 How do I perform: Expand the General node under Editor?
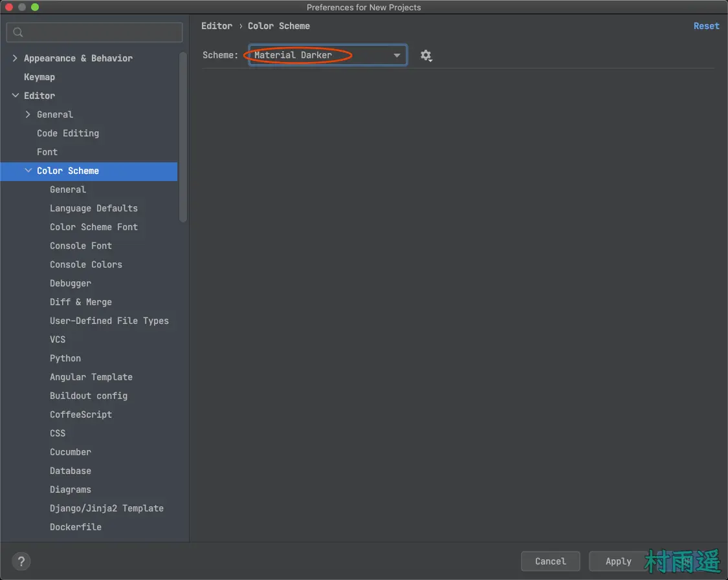(x=28, y=114)
